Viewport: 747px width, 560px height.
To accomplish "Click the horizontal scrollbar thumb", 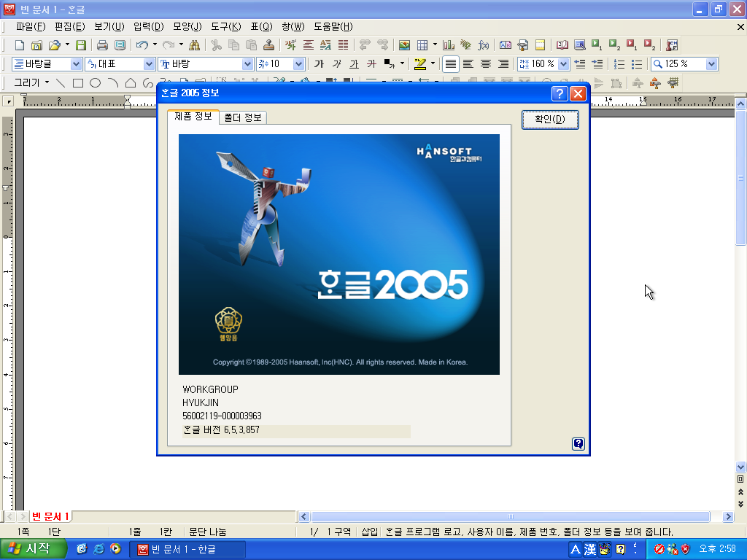I will (510, 517).
